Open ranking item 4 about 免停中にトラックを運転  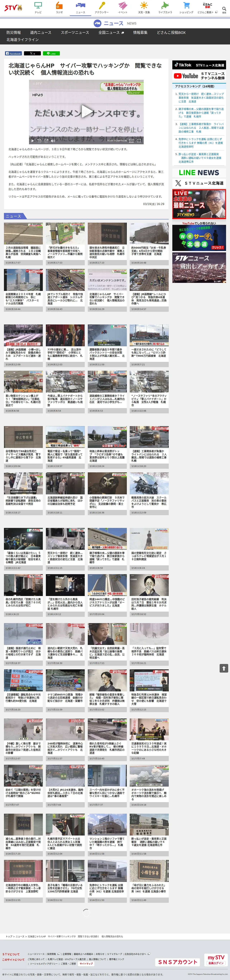click(201, 143)
